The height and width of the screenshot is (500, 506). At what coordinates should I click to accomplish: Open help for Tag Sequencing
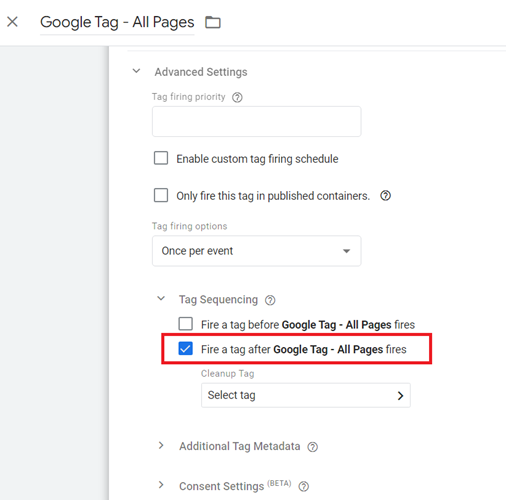[x=270, y=300]
